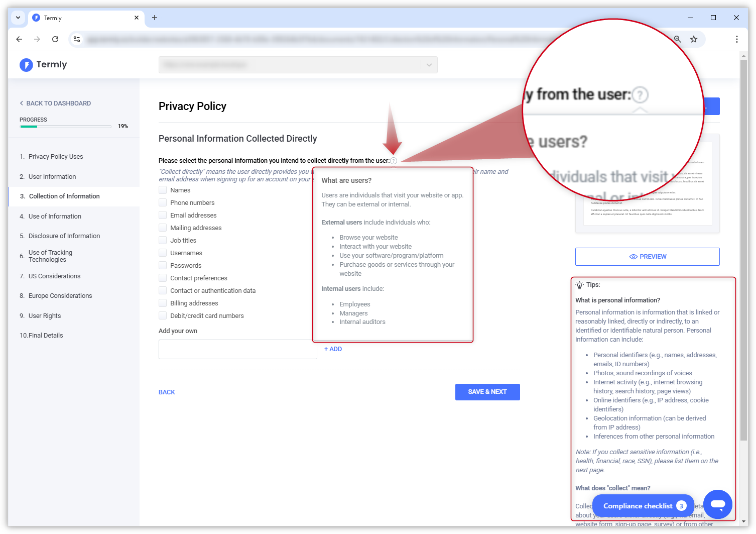Click the SAVE & NEXT button
The image size is (756, 534).
487,392
